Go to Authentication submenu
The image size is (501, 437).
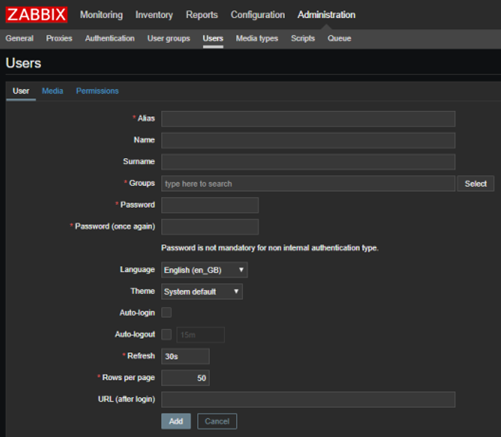click(110, 38)
